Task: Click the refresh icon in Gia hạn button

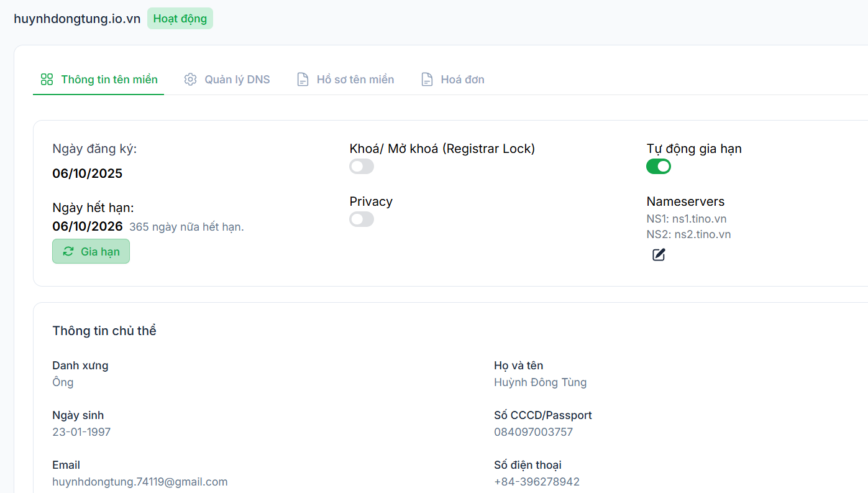Action: coord(68,252)
